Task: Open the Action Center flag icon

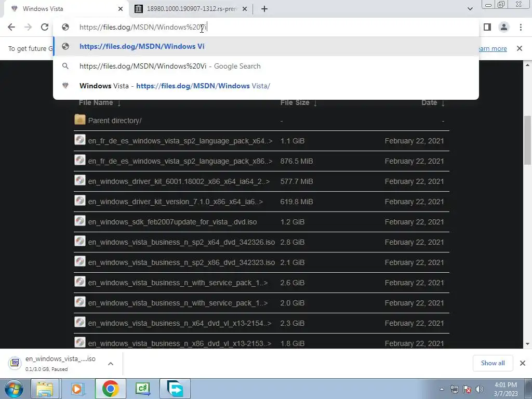Action: [x=467, y=389]
